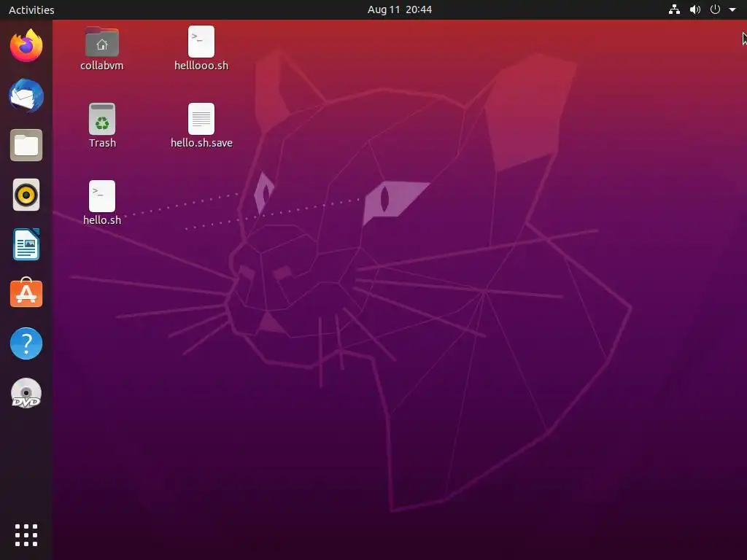Click the Trash label text
The image size is (747, 560).
tap(102, 143)
